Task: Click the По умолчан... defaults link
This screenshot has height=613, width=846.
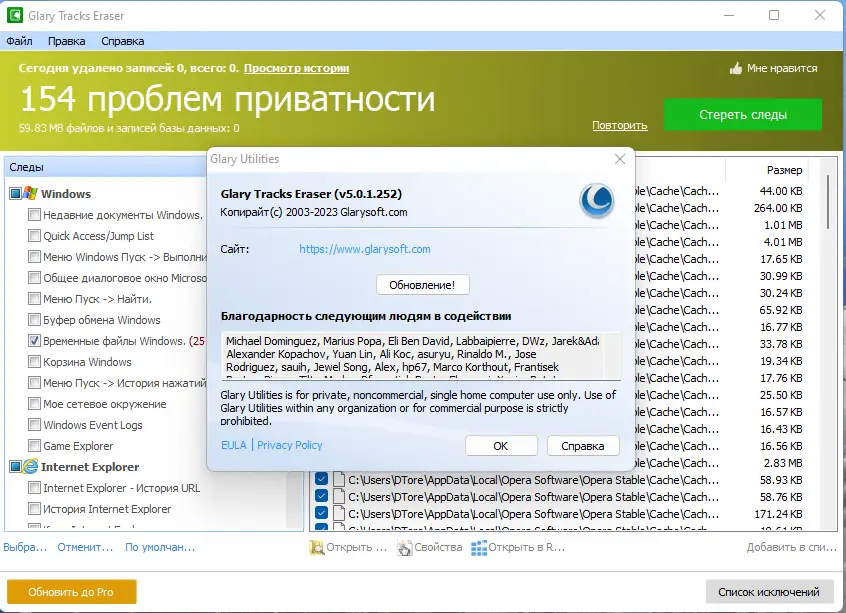Action: pos(160,547)
